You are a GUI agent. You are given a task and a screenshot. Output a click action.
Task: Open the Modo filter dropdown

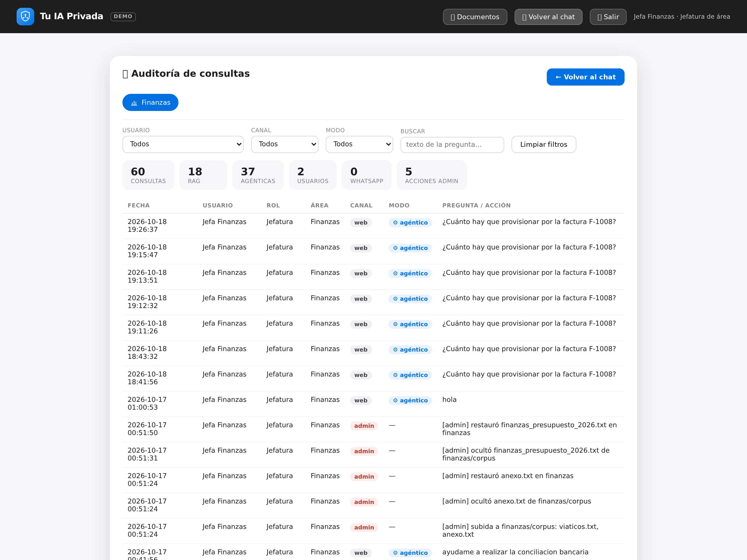(x=359, y=144)
